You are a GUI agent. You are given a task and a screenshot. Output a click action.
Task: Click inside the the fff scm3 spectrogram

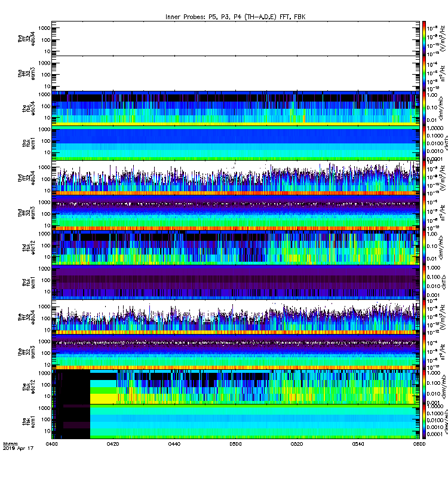235,352
